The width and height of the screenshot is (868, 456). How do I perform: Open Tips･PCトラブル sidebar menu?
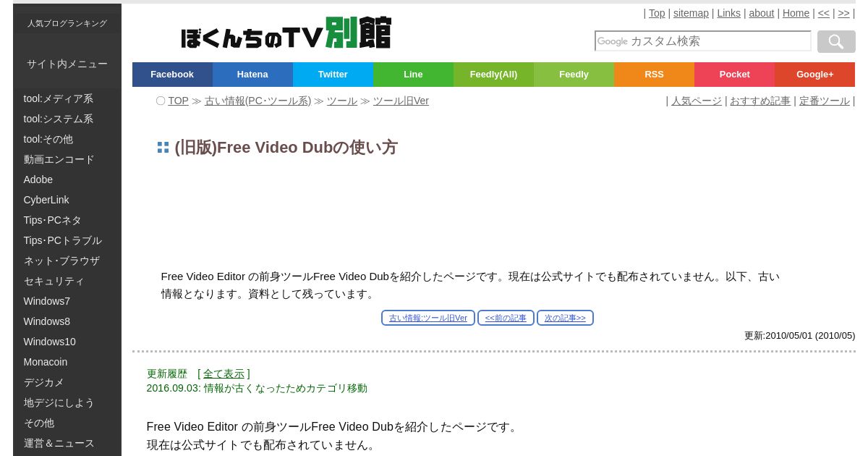coord(67,240)
